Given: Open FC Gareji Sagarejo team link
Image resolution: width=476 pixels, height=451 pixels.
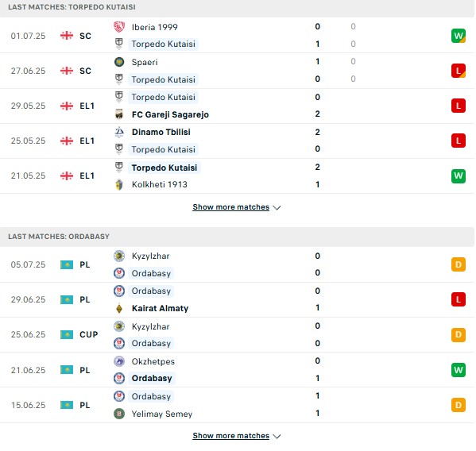Looking at the screenshot, I should pos(170,114).
